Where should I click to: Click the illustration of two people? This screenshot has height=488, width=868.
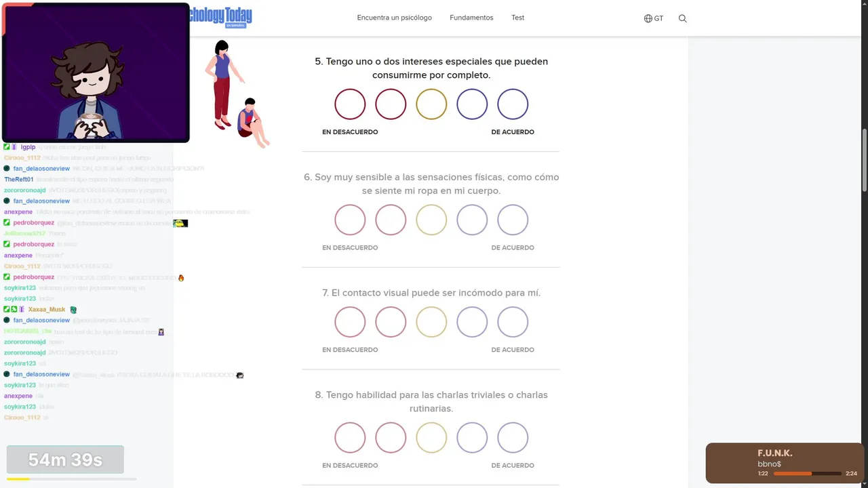pos(235,95)
